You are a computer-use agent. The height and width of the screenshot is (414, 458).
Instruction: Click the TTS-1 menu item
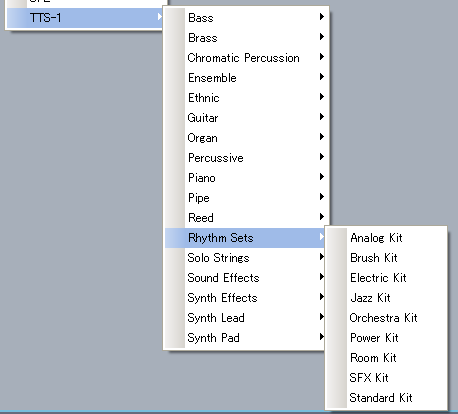pos(85,18)
